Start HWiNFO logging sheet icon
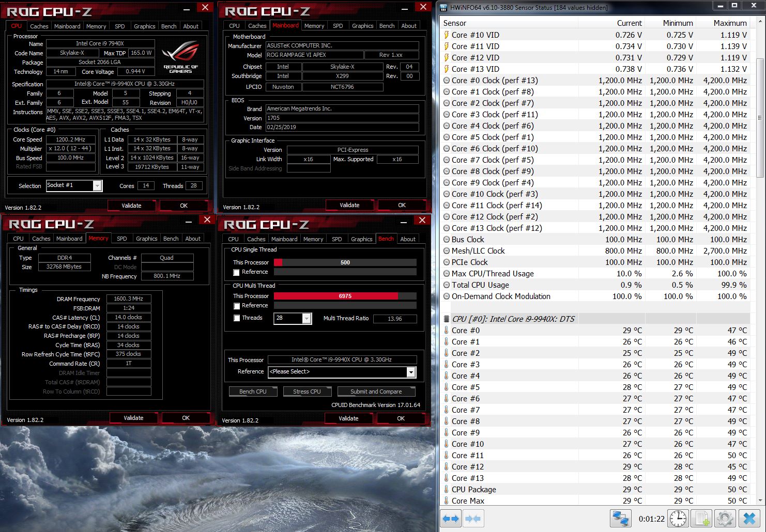Viewport: 766px width, 532px height. click(701, 519)
